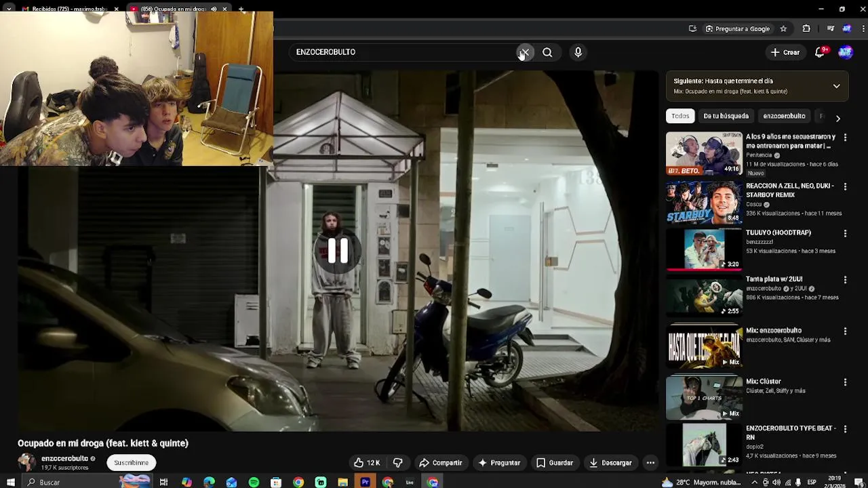Open Mix: enzocerobulto playlist
Image resolution: width=868 pixels, height=488 pixels.
coord(774,331)
